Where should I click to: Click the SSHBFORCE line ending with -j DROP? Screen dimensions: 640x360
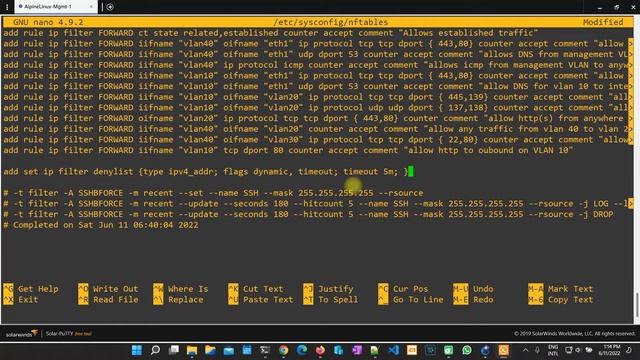click(x=308, y=214)
